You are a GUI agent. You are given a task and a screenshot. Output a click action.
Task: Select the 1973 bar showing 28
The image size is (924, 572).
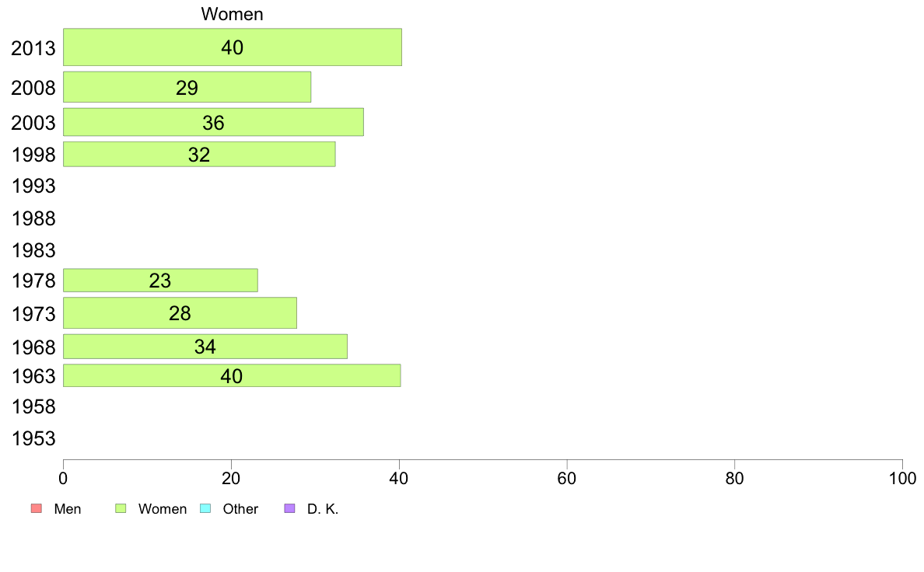click(180, 312)
